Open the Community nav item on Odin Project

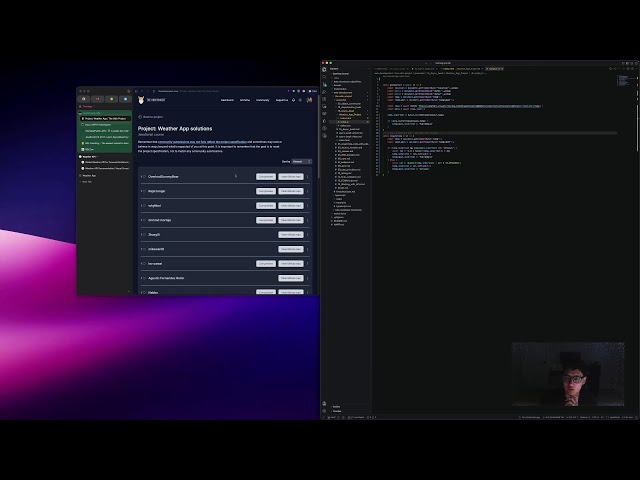[263, 100]
